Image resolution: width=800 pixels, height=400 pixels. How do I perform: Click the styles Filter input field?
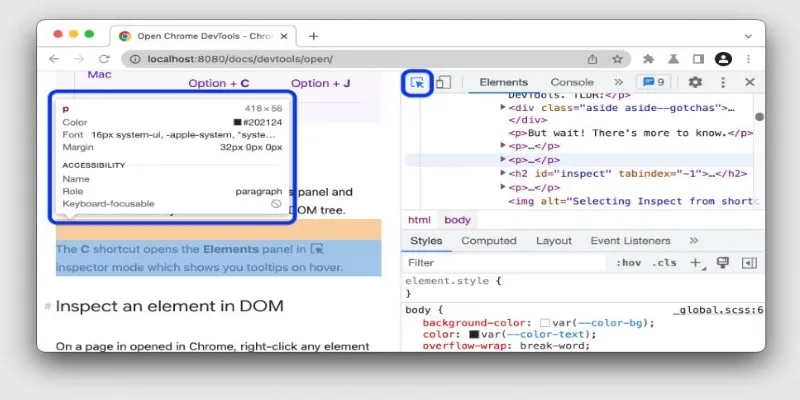505,263
